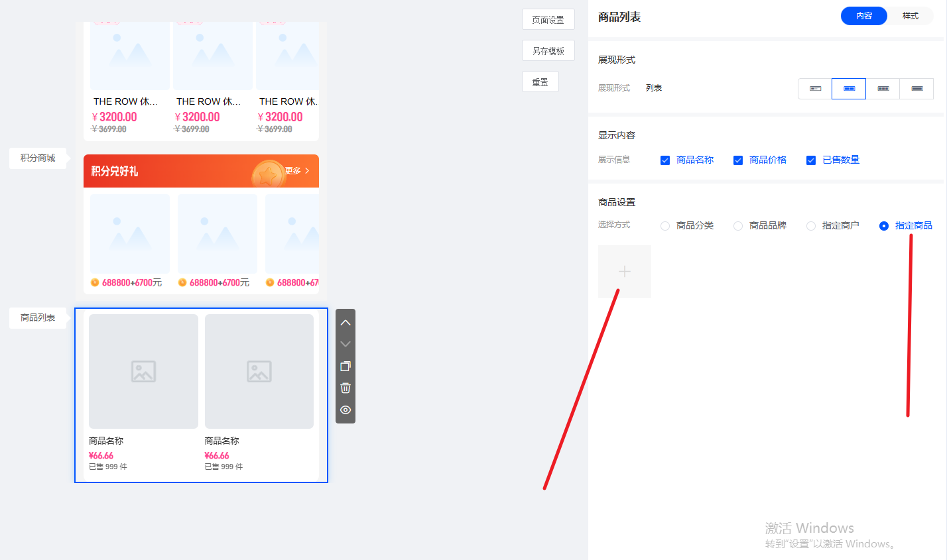Disable the 已售数量 checkbox
The height and width of the screenshot is (560, 947).
(x=811, y=160)
